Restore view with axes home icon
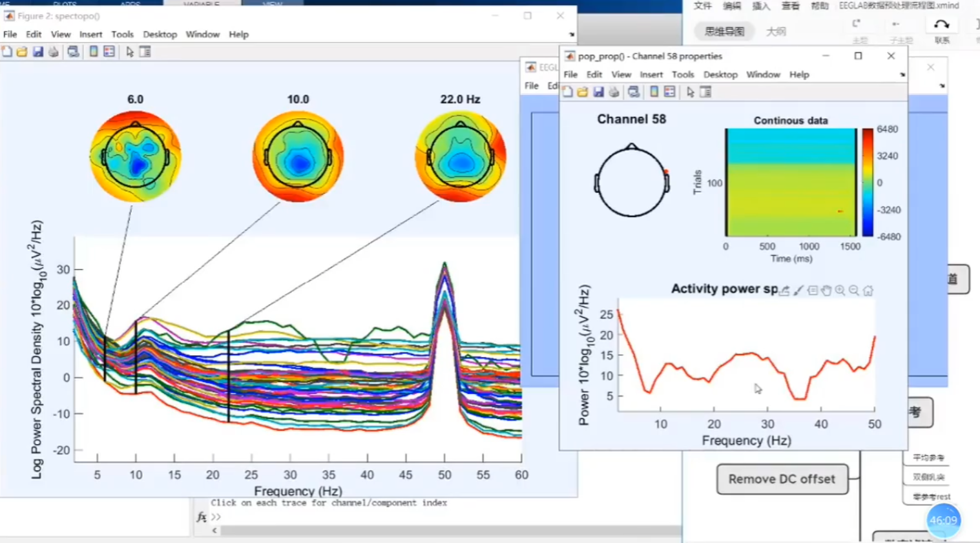 coord(868,291)
